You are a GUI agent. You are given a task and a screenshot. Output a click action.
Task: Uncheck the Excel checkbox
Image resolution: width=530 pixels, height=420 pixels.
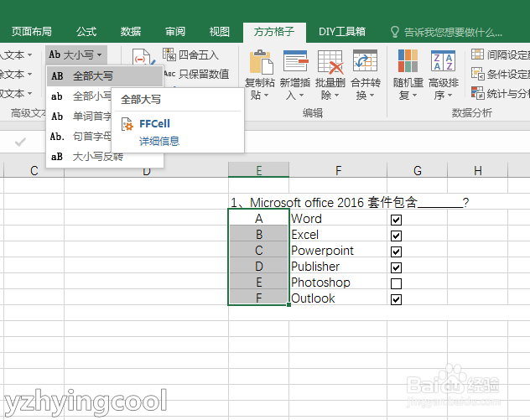point(396,236)
